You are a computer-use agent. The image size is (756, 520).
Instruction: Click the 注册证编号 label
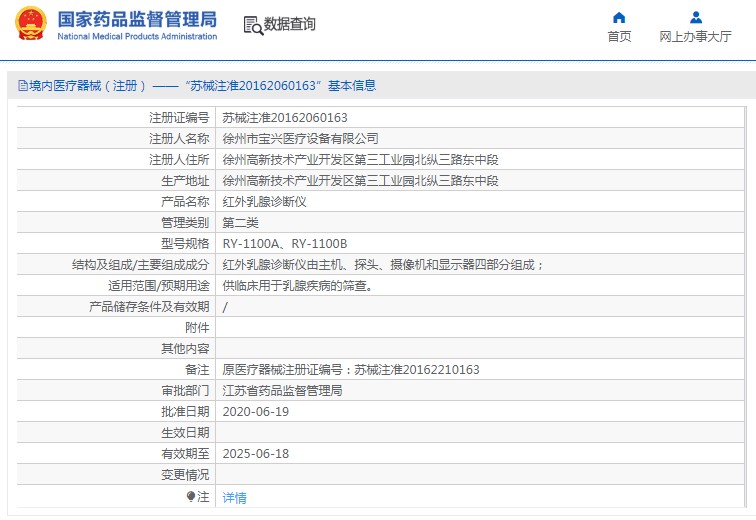[x=179, y=118]
